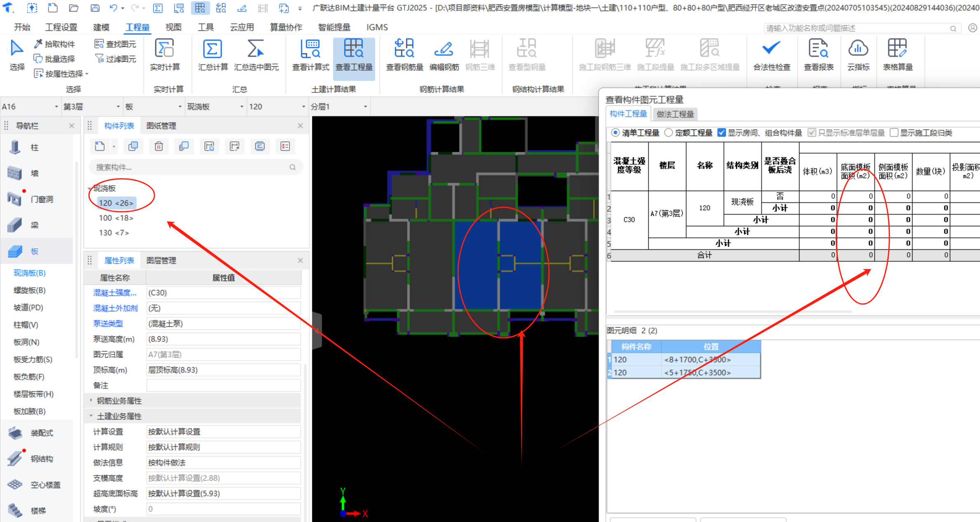Screen dimensions: 980x522
Task: Open 查看报表 reports
Action: [x=819, y=55]
